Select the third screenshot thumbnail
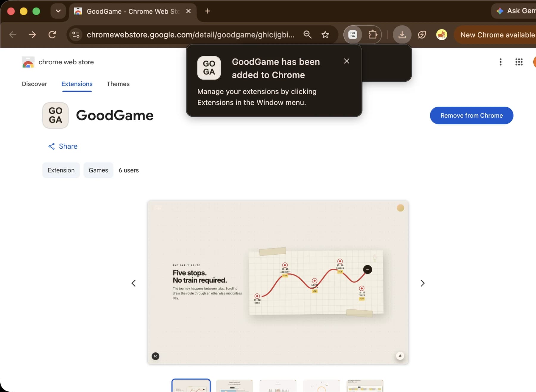Image resolution: width=536 pixels, height=392 pixels. [x=278, y=385]
